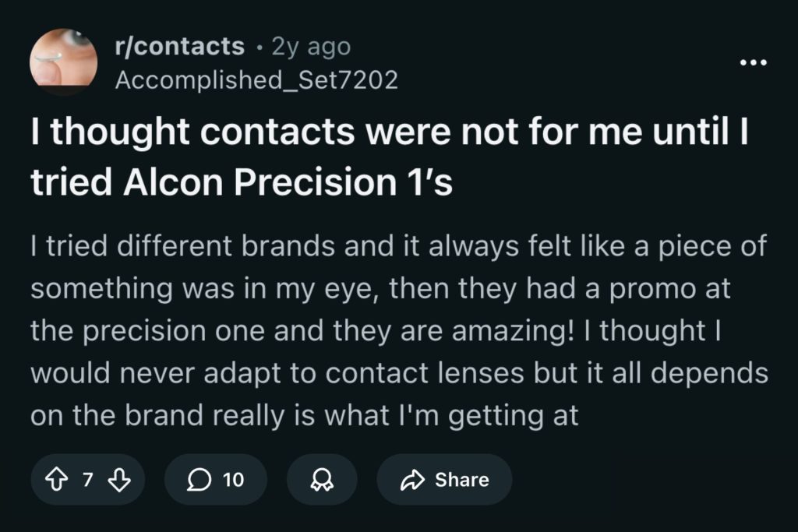Viewport: 798px width, 532px height.
Task: Click the share arrow icon
Action: coord(411,480)
